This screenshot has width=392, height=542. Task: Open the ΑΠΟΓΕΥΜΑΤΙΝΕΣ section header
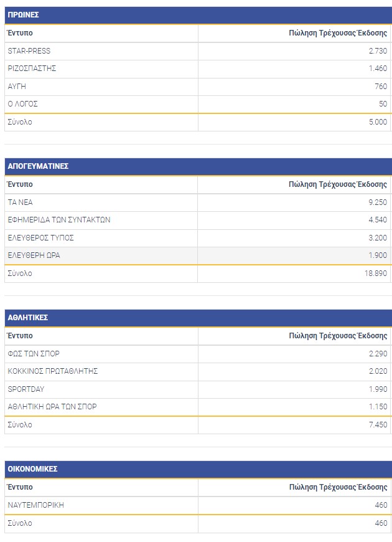pos(38,166)
